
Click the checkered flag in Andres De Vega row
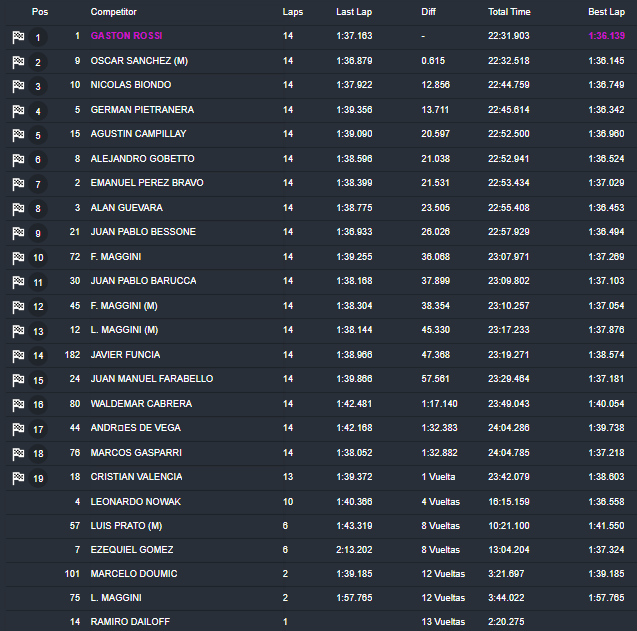[x=18, y=429]
